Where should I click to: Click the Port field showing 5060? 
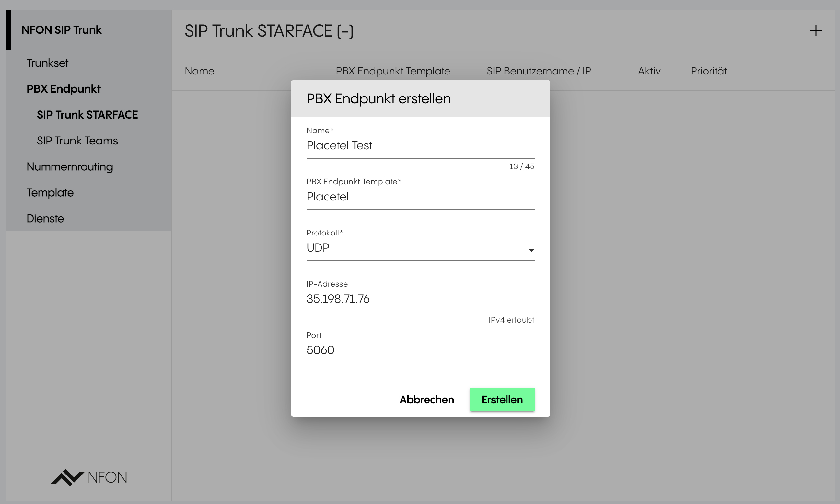tap(420, 350)
